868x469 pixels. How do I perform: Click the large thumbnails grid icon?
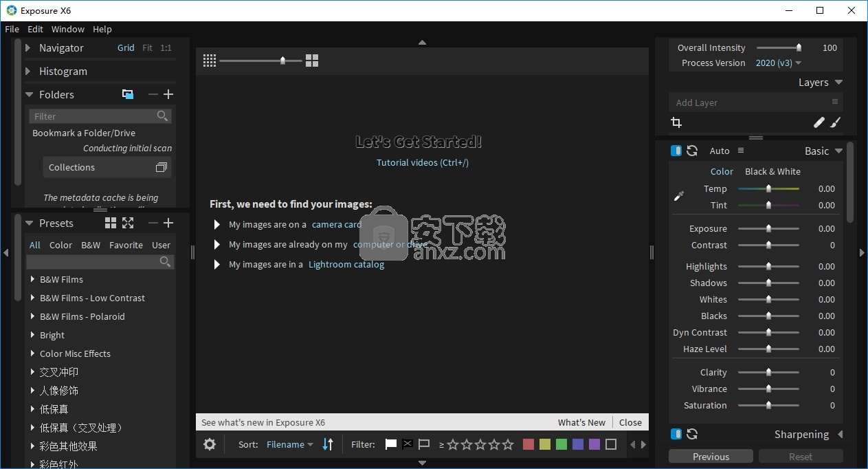coord(312,61)
